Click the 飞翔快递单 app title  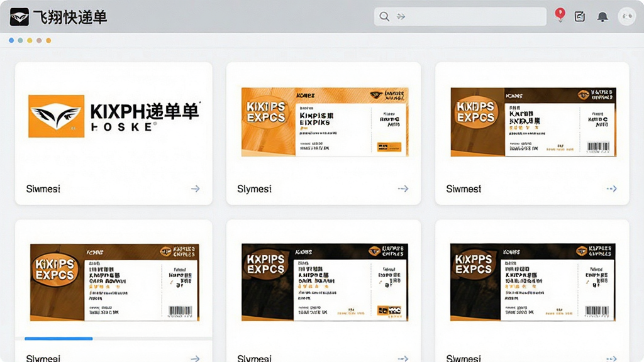tap(70, 17)
